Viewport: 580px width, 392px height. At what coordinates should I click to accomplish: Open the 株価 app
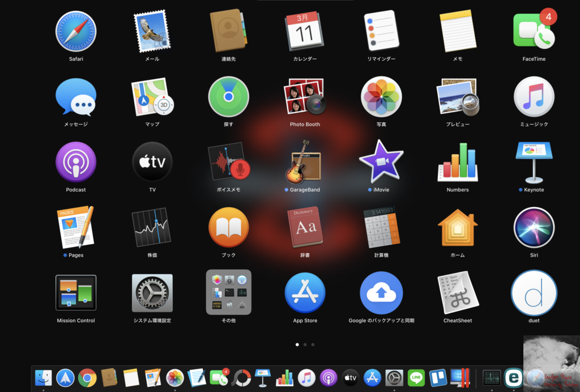click(x=152, y=227)
